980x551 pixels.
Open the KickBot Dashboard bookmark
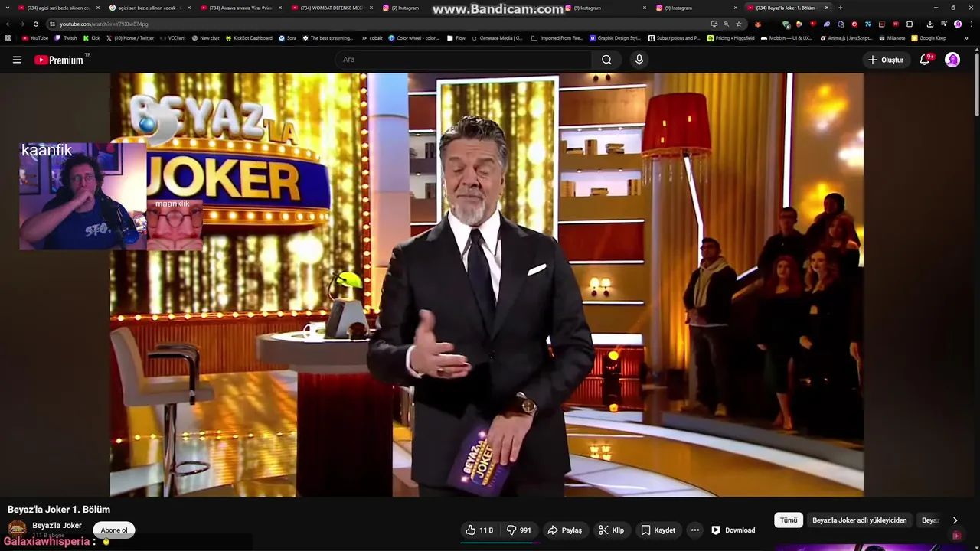(x=249, y=38)
